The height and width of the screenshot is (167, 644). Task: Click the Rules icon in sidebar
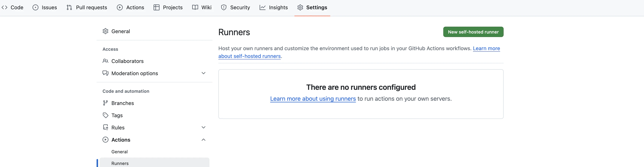click(x=105, y=127)
